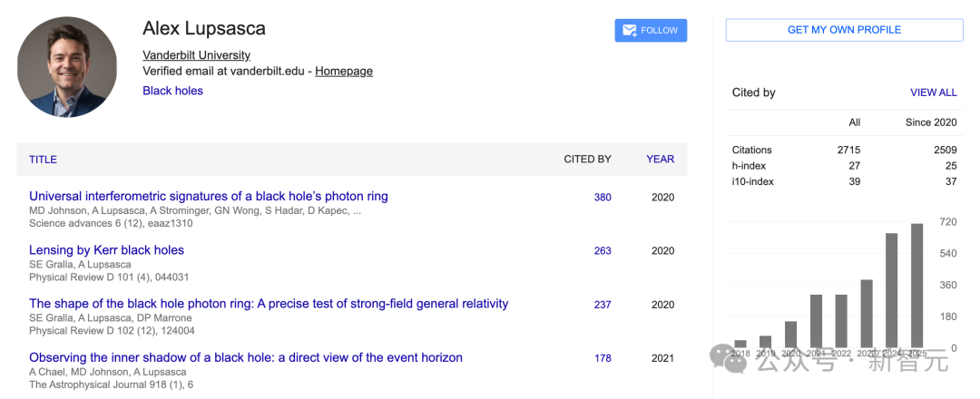Open 'Universal interferometric signatures' paper

pyautogui.click(x=208, y=196)
